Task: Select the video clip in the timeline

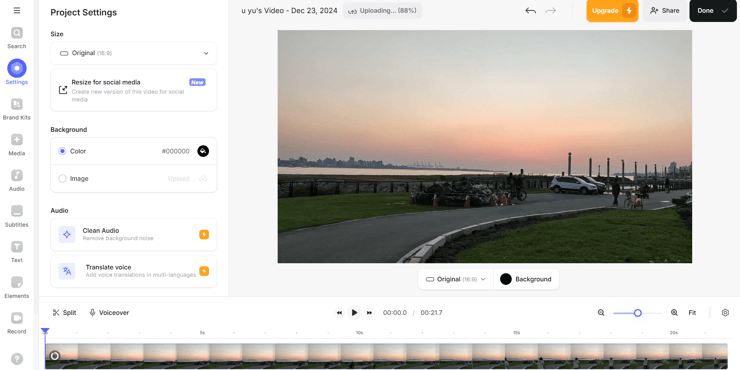Action: click(x=386, y=356)
